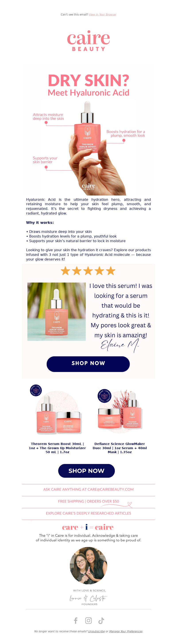Open the Instagram icon in footer
Image resolution: width=177 pixels, height=644 pixels.
[88, 620]
